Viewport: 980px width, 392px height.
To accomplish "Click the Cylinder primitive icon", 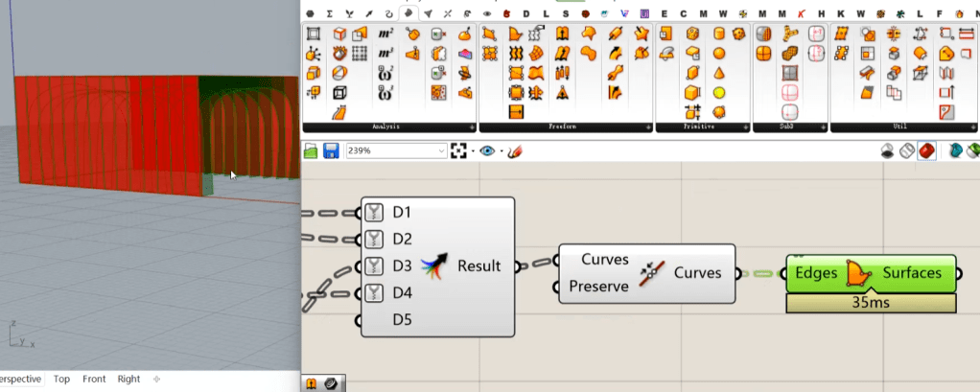I will coord(718,34).
